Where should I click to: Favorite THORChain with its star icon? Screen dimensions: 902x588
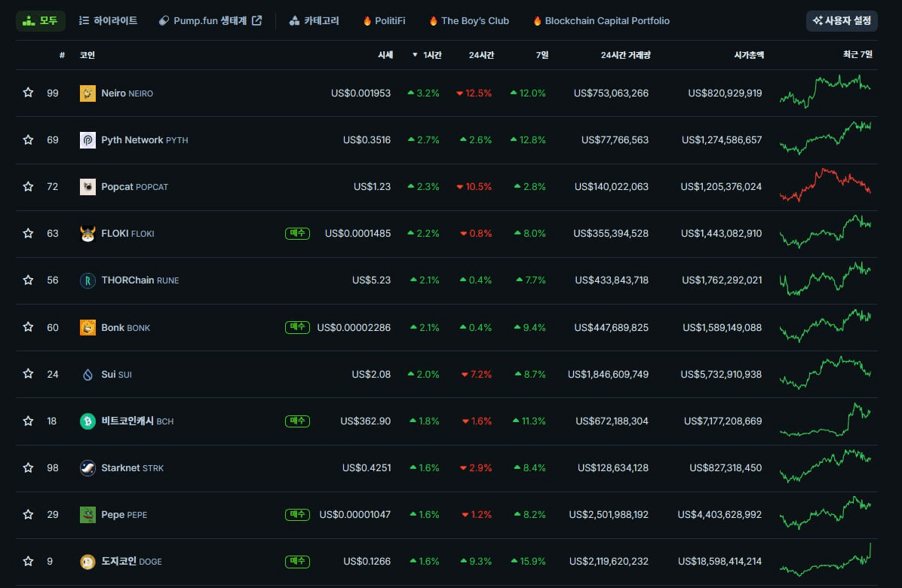coord(28,280)
